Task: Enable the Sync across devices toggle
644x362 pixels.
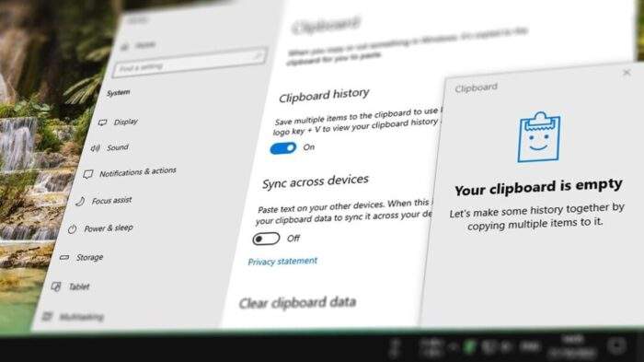Action: pyautogui.click(x=266, y=239)
